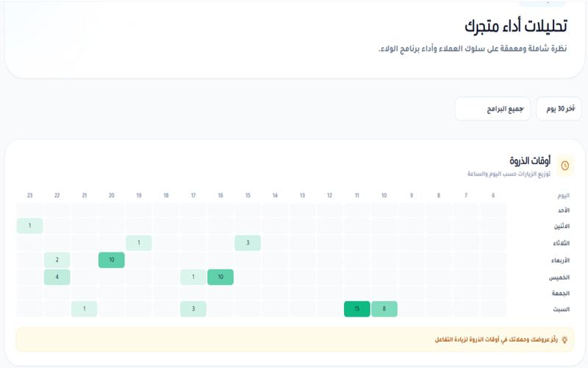Click the hour 21 column header
The image size is (588, 368).
[x=85, y=195]
